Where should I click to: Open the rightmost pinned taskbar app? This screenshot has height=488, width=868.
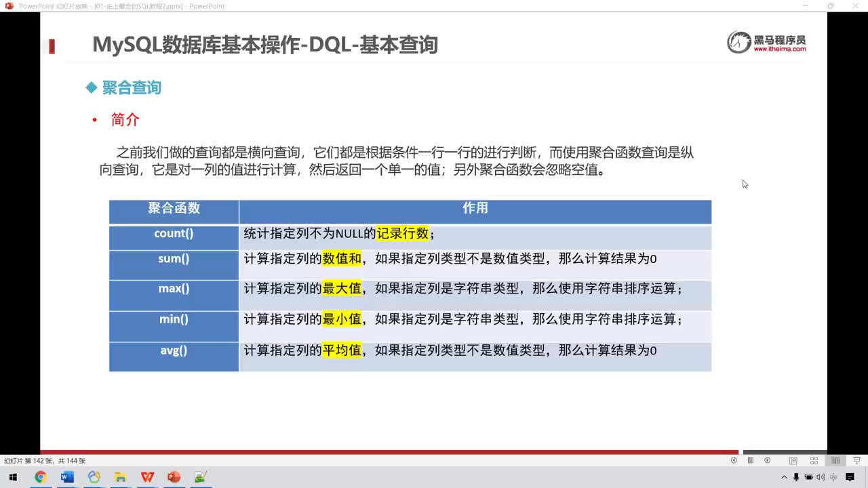pyautogui.click(x=200, y=477)
